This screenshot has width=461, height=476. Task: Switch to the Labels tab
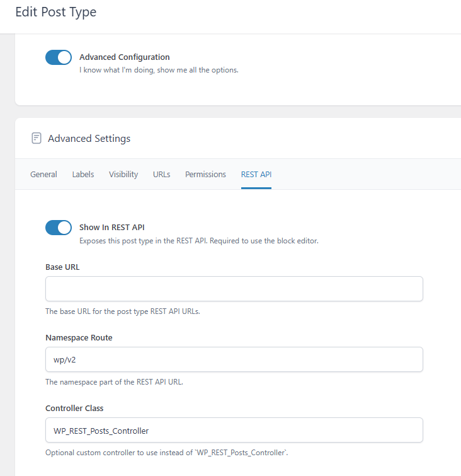click(x=83, y=174)
